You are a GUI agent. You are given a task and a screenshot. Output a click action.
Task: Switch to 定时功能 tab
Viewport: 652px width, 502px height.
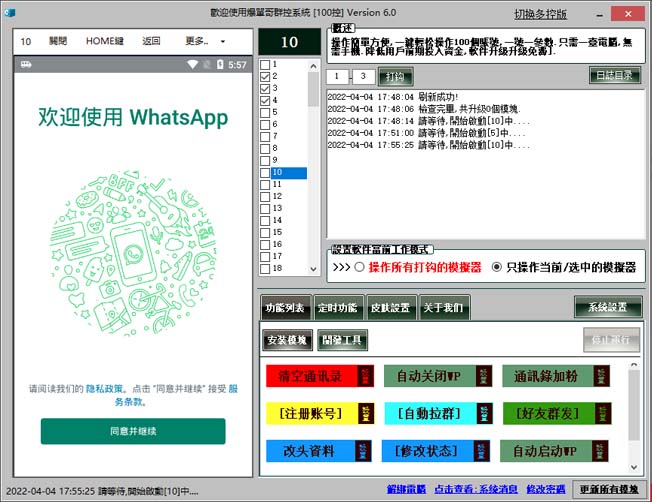[338, 308]
